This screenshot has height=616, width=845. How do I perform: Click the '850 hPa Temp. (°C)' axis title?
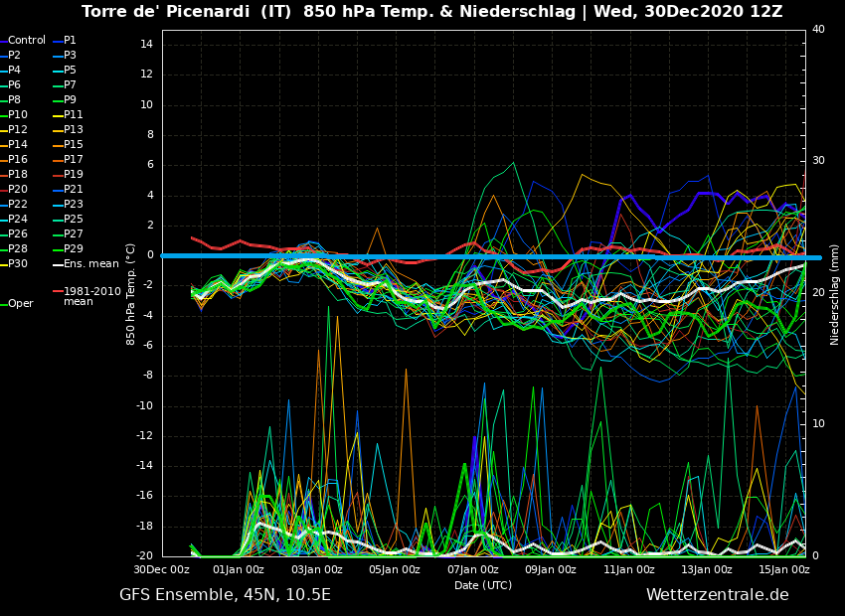click(x=130, y=293)
